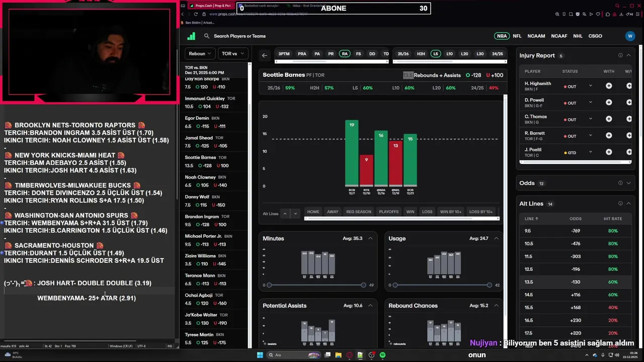Switch to the NFL league tab
Image resolution: width=644 pixels, height=362 pixels.
tap(517, 36)
